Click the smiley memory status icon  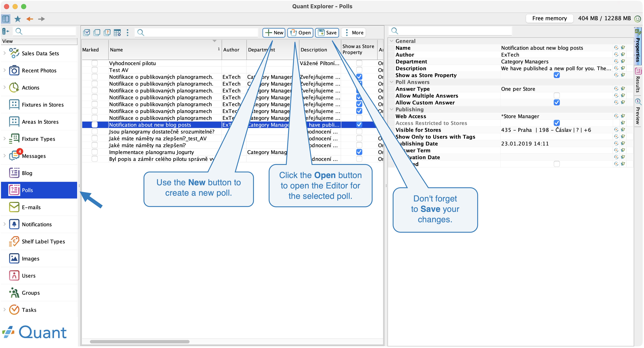click(x=638, y=18)
